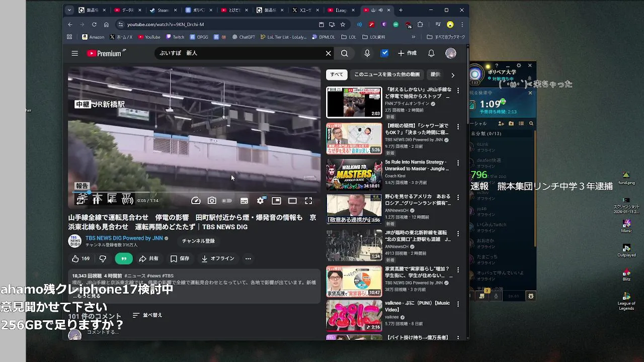The width and height of the screenshot is (644, 362).
Task: Switch to the Xユーザー browser tab
Action: point(305,10)
